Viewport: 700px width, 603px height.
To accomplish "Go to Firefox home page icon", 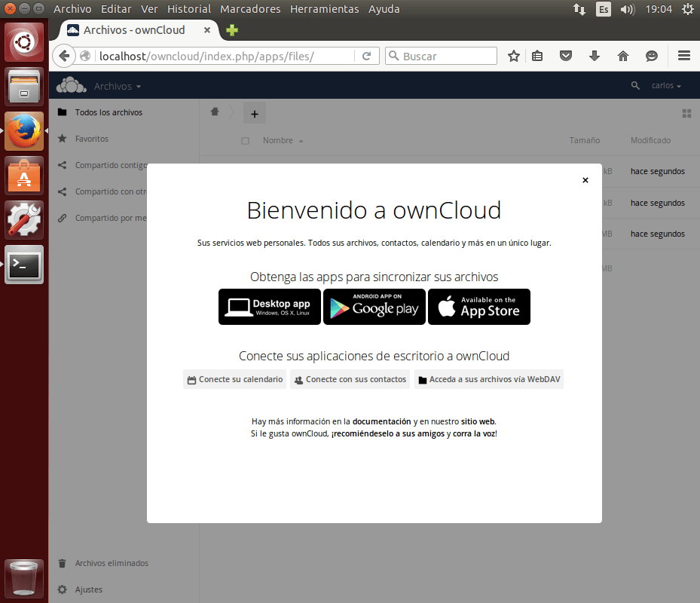I will point(623,56).
